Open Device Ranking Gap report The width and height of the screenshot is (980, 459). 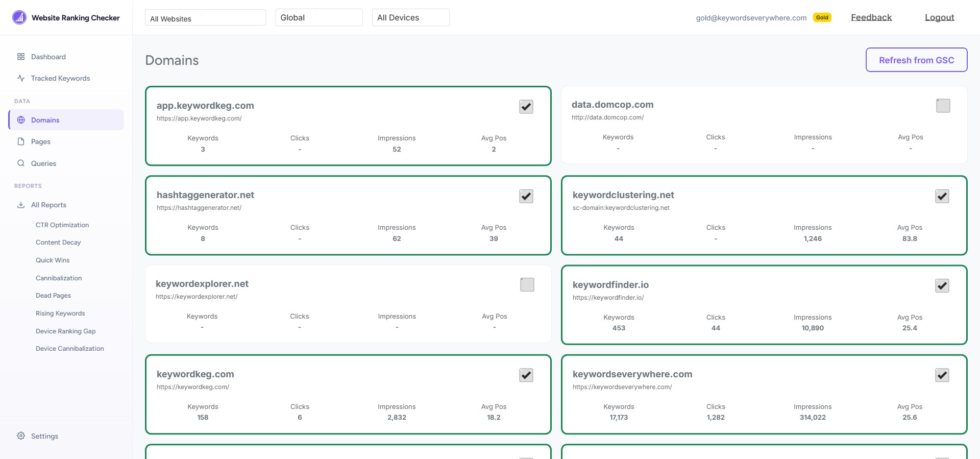(x=65, y=331)
